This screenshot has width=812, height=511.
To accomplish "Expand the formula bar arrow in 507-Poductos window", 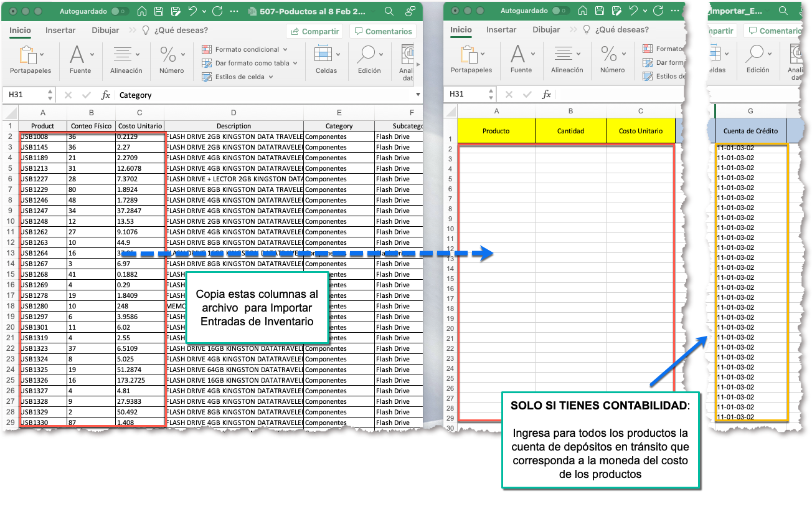I will pos(418,95).
